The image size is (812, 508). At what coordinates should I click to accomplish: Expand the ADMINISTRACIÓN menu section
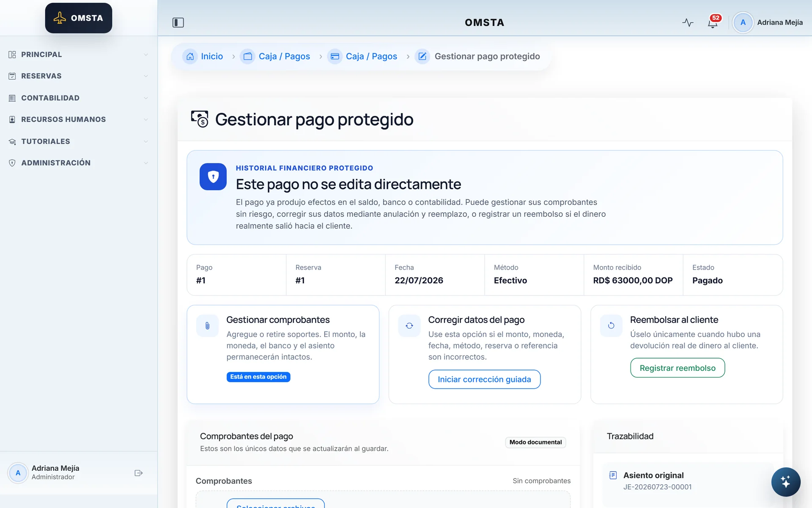(x=79, y=163)
